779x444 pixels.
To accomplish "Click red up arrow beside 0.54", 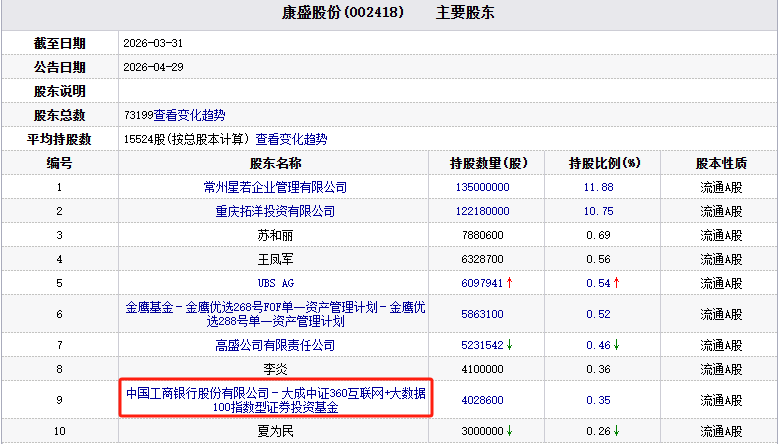I will pyautogui.click(x=617, y=283).
